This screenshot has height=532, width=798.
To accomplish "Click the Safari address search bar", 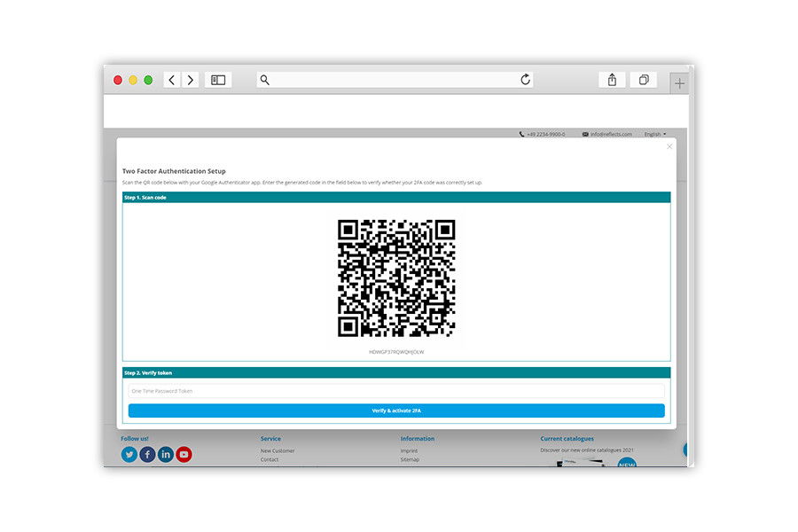I will tap(395, 79).
